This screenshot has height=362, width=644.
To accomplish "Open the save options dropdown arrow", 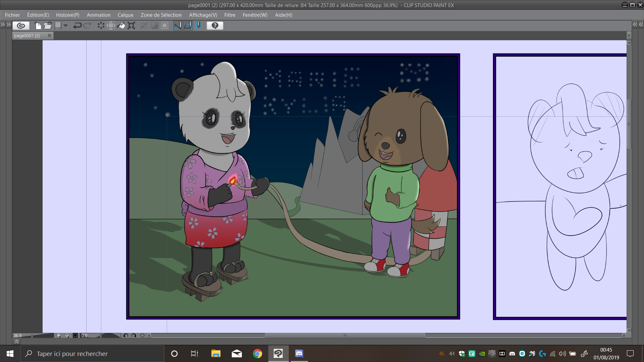I will pyautogui.click(x=66, y=25).
